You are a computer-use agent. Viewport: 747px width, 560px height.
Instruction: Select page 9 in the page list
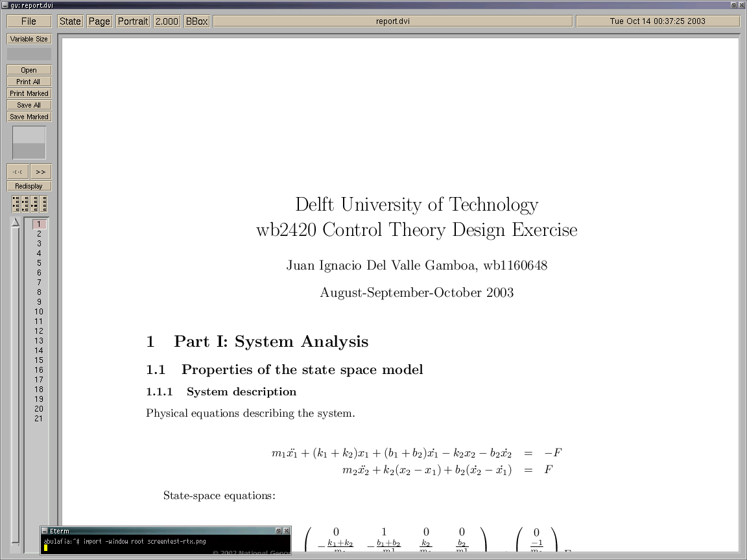click(39, 302)
